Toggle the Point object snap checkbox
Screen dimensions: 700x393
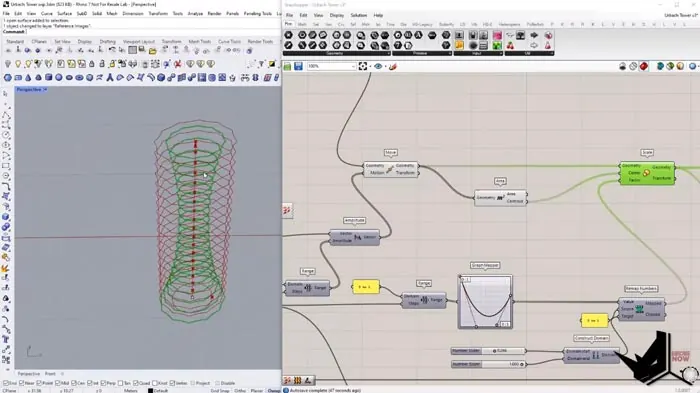(x=39, y=383)
